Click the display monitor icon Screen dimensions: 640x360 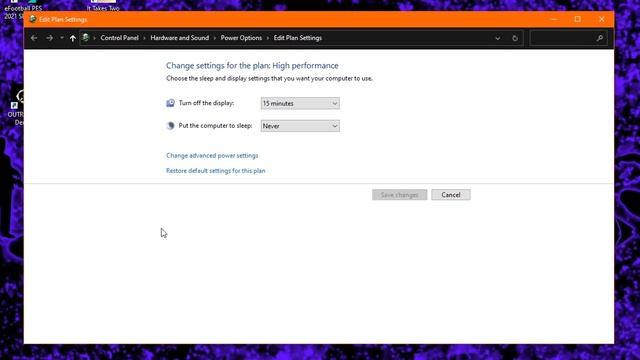(x=171, y=103)
